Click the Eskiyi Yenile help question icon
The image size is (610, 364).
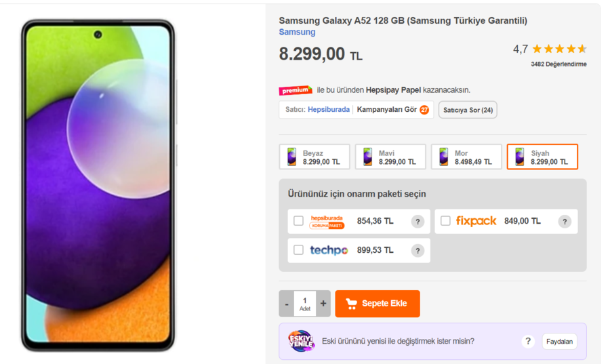(x=528, y=342)
